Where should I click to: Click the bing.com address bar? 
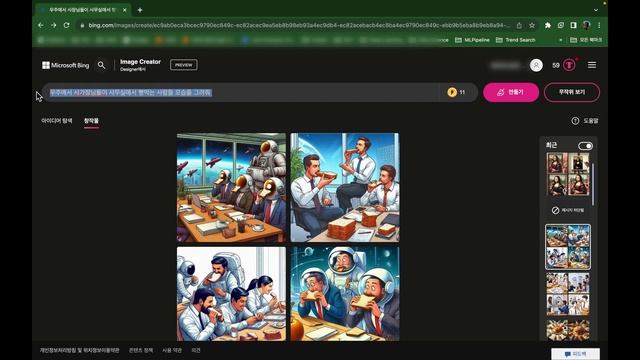(298, 25)
